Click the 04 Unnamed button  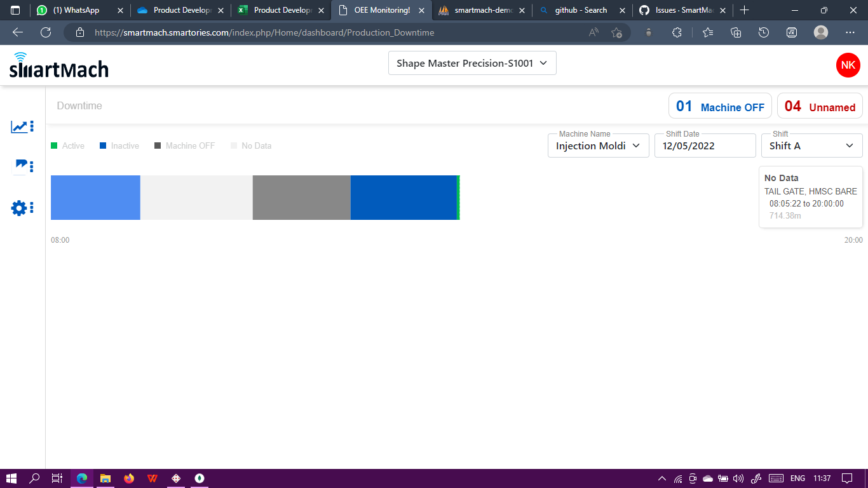coord(820,105)
